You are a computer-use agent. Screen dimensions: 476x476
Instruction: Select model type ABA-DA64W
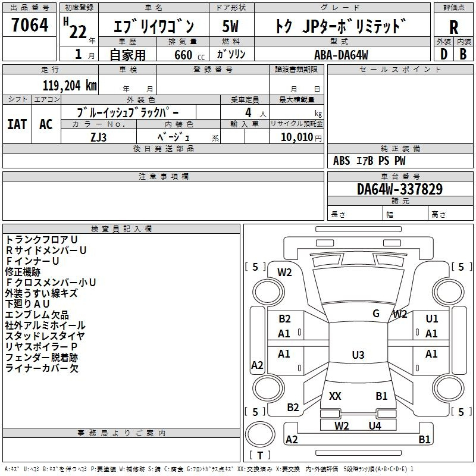coord(342,54)
